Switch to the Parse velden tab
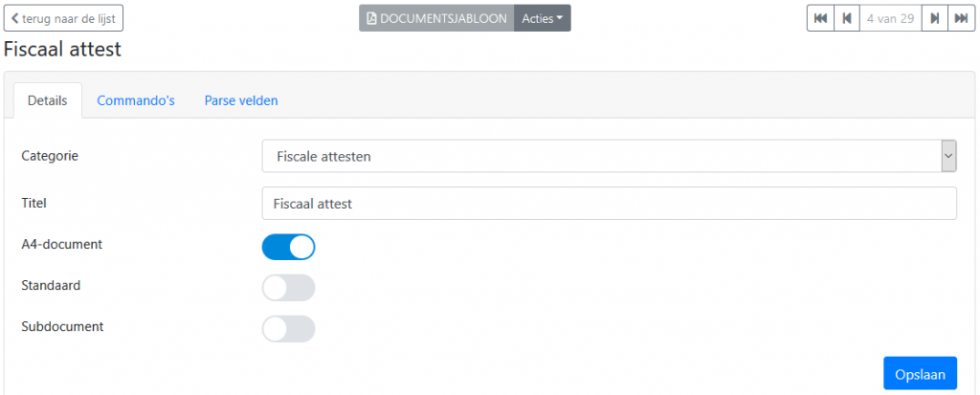This screenshot has width=980, height=395. [241, 100]
